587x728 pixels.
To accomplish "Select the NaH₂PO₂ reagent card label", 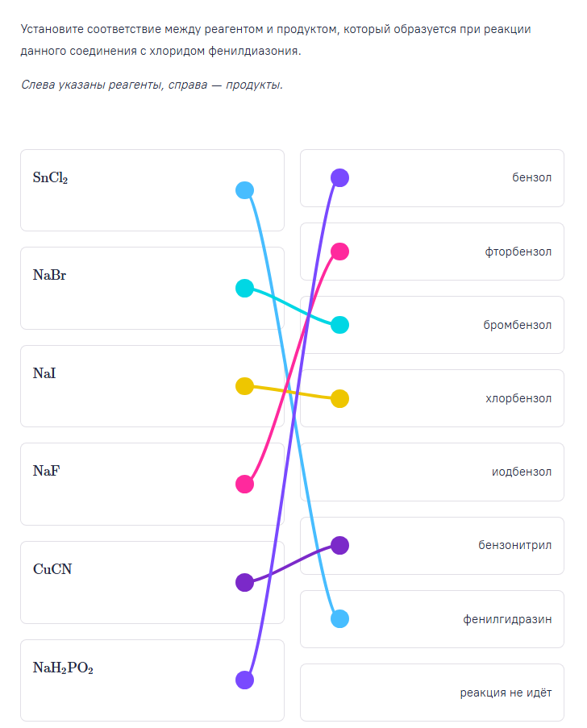I will click(x=63, y=668).
